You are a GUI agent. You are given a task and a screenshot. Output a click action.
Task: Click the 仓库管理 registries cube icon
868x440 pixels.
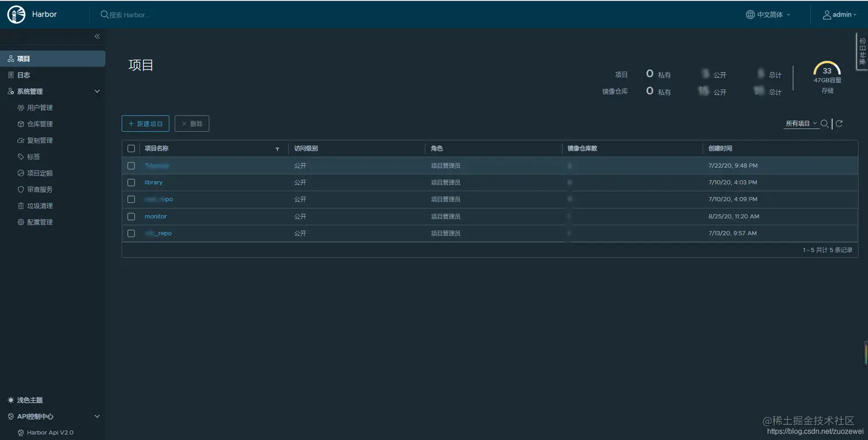point(21,123)
